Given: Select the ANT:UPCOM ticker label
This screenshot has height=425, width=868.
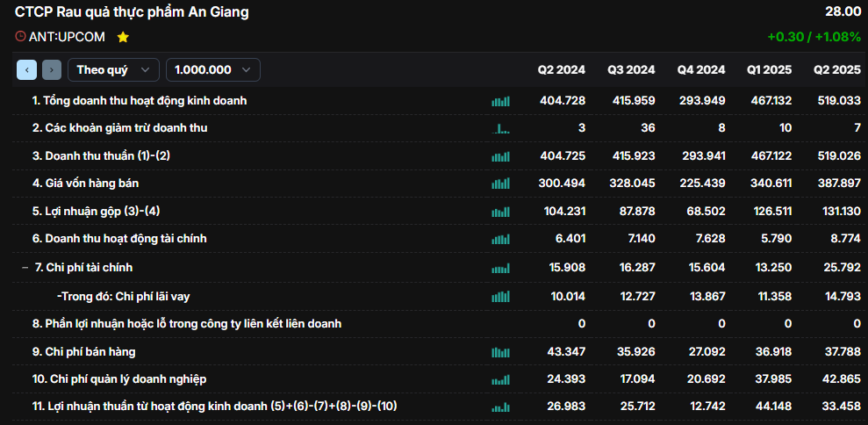Looking at the screenshot, I should pos(67,37).
